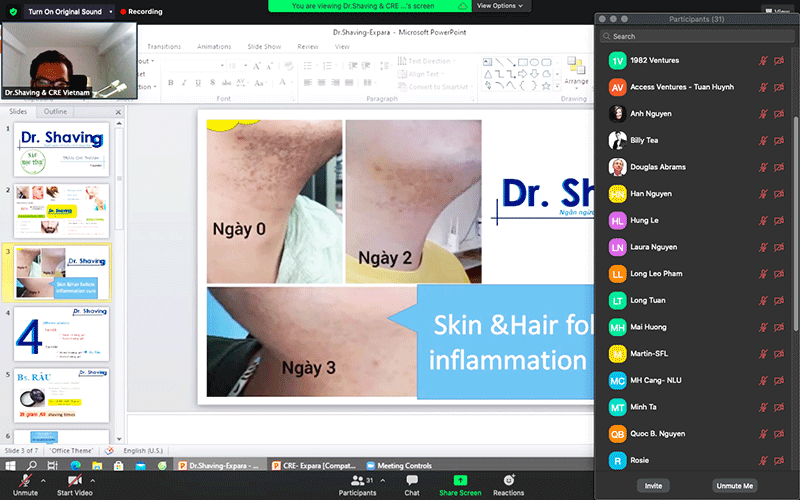Click the Invite button
Viewport: 800px width, 500px height.
653,486
